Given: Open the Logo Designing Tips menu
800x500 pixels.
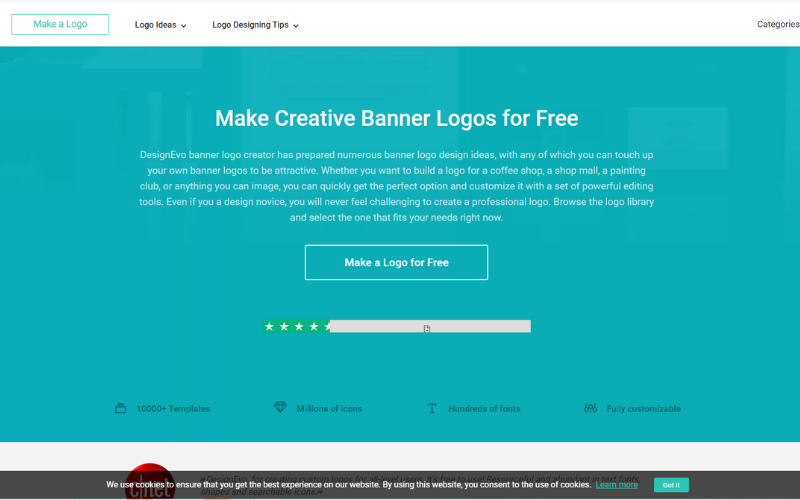Looking at the screenshot, I should pos(251,25).
